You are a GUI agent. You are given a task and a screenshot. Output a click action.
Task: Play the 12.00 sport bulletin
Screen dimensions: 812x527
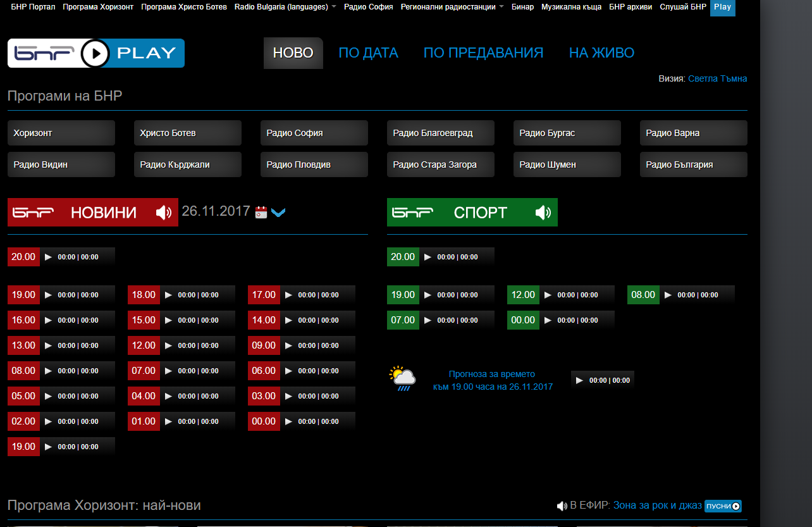[548, 295]
